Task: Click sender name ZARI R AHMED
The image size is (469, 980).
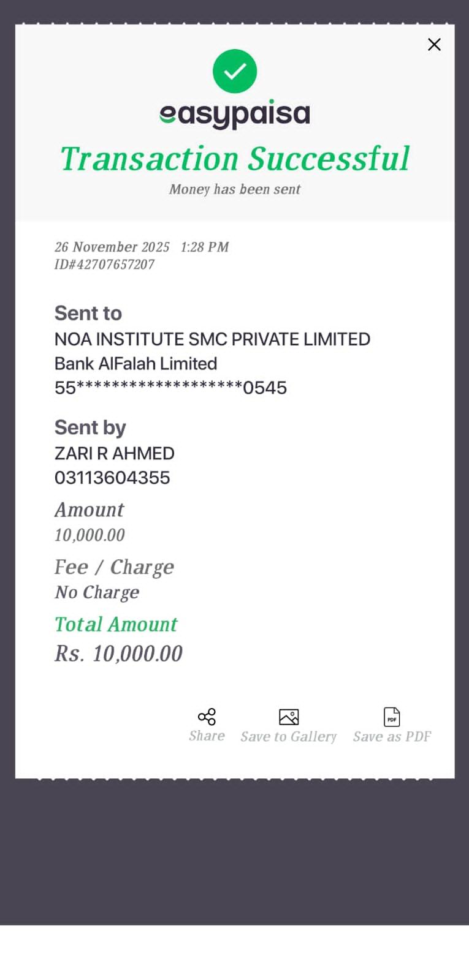Action: (115, 453)
